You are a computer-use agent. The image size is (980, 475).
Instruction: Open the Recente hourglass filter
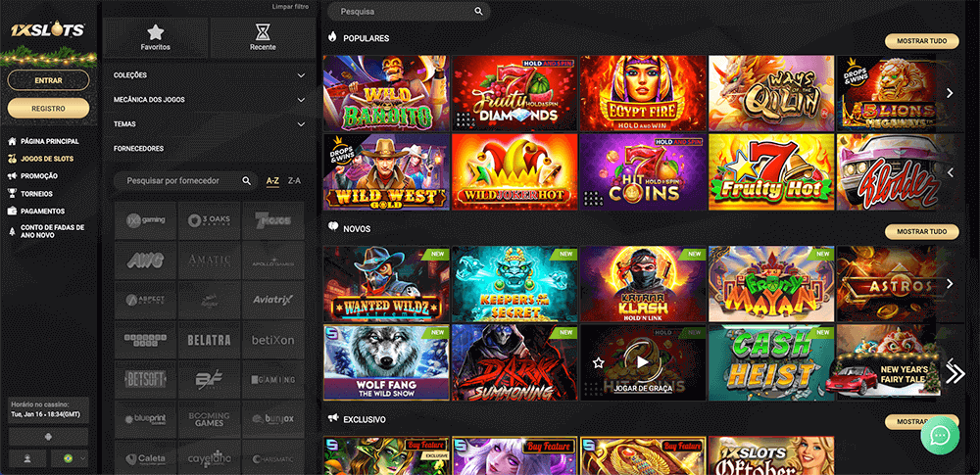[262, 37]
